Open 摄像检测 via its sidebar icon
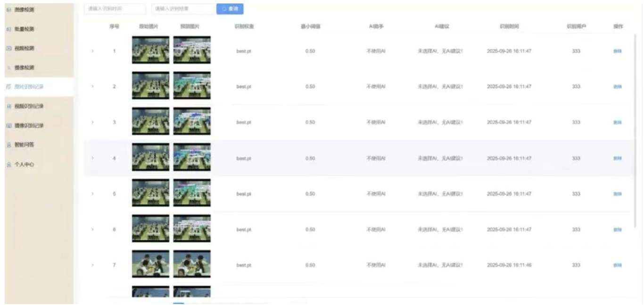The height and width of the screenshot is (305, 644). pyautogui.click(x=9, y=68)
